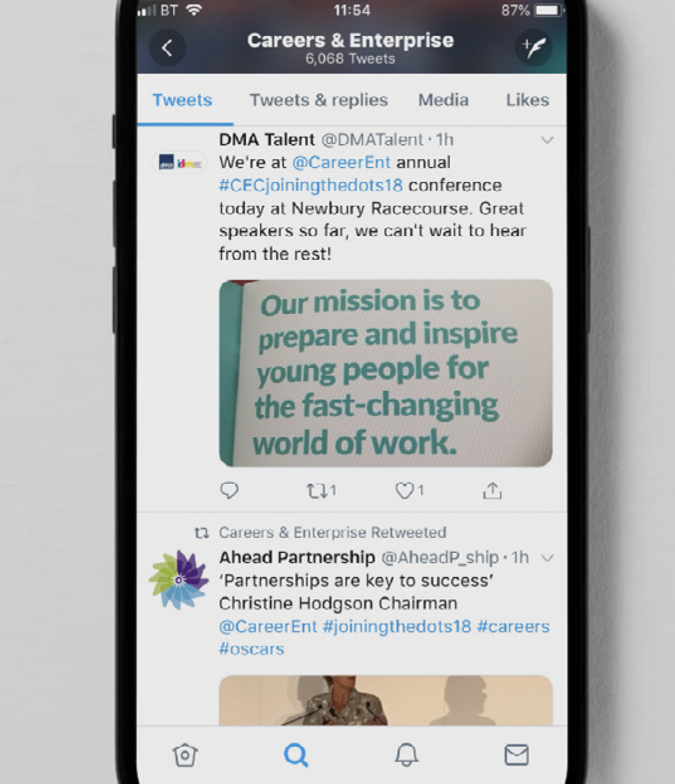
Task: Switch to Tweets & replies tab
Action: coord(319,100)
